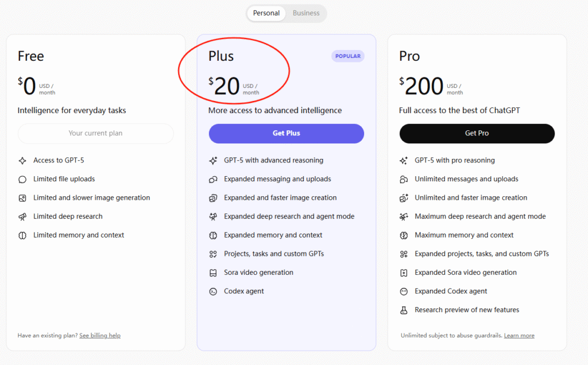Viewport: 588px width, 365px height.
Task: Open the Learn more link
Action: click(x=519, y=335)
